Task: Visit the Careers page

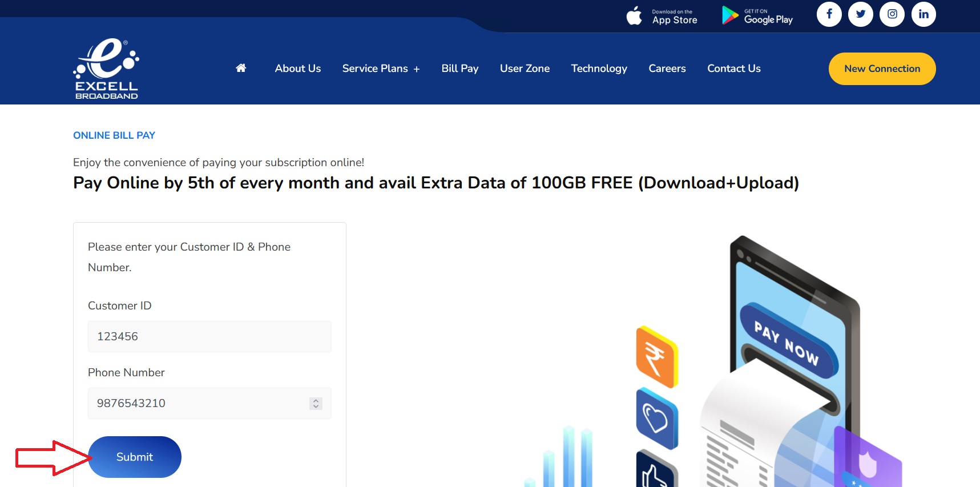Action: (667, 69)
